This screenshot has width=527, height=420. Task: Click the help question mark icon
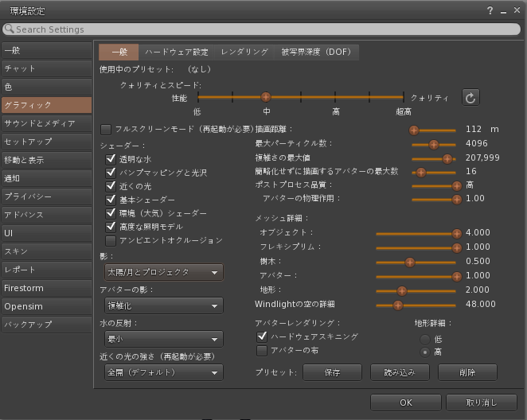pos(490,11)
